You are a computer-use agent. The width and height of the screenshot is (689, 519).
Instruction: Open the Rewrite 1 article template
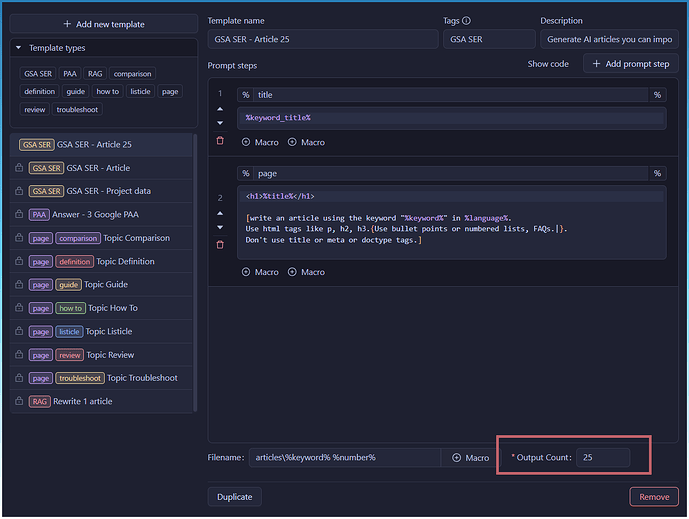pyautogui.click(x=83, y=401)
